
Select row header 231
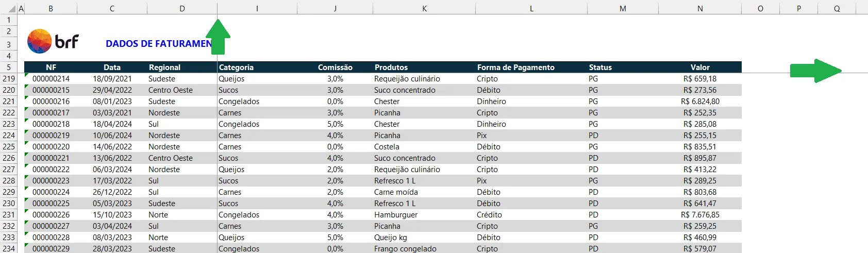tap(9, 215)
